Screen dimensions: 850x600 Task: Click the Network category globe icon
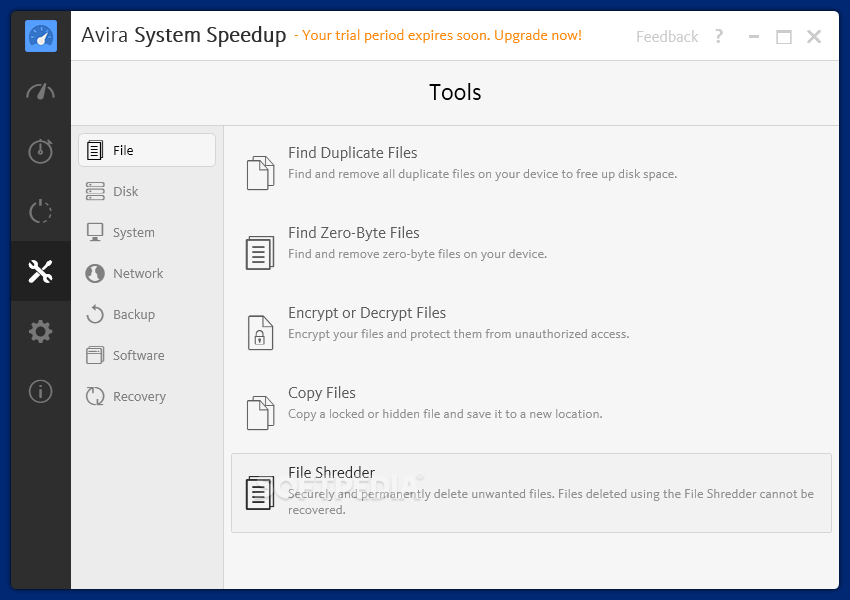pyautogui.click(x=95, y=273)
